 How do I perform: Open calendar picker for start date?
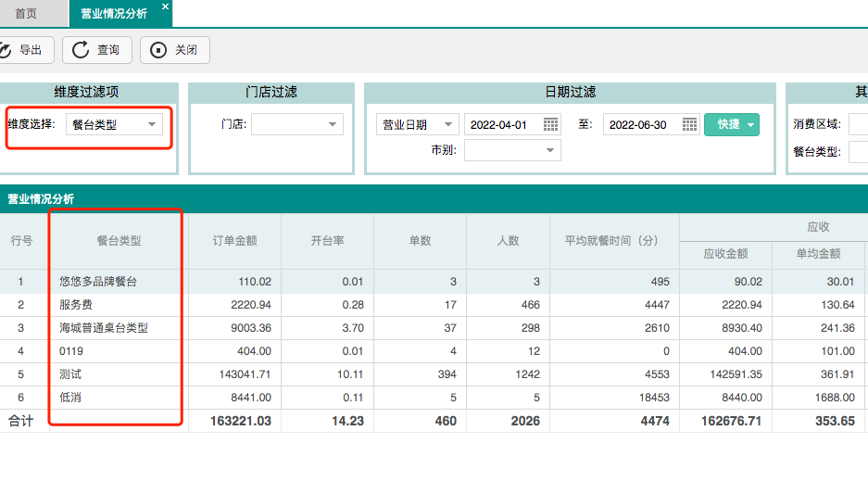551,124
